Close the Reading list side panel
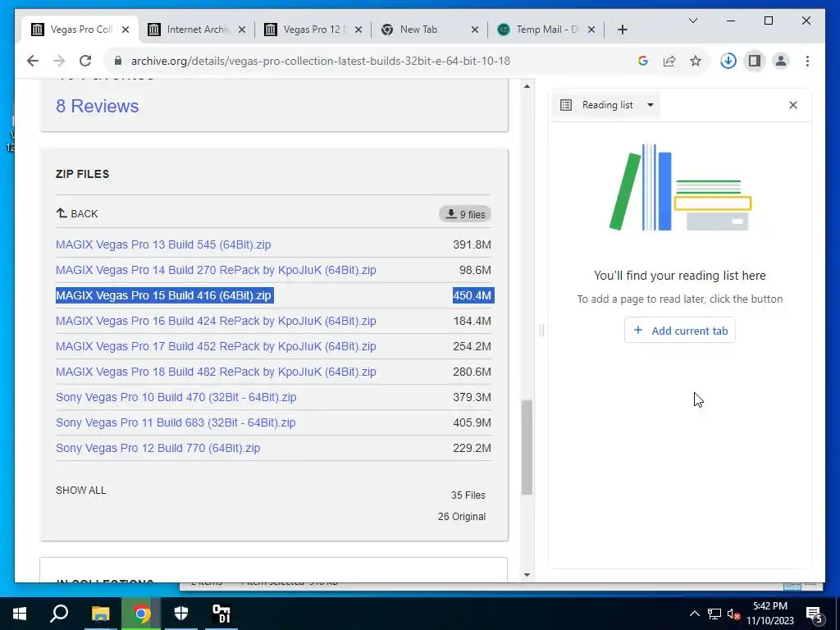Screen dimensions: 840x630 point(793,105)
